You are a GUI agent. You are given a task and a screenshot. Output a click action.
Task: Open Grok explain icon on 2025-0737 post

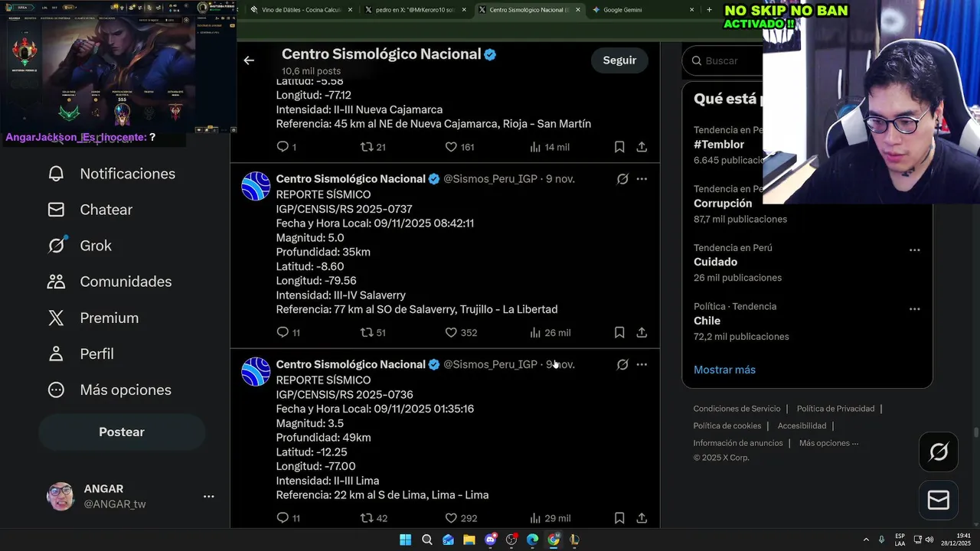(x=622, y=179)
